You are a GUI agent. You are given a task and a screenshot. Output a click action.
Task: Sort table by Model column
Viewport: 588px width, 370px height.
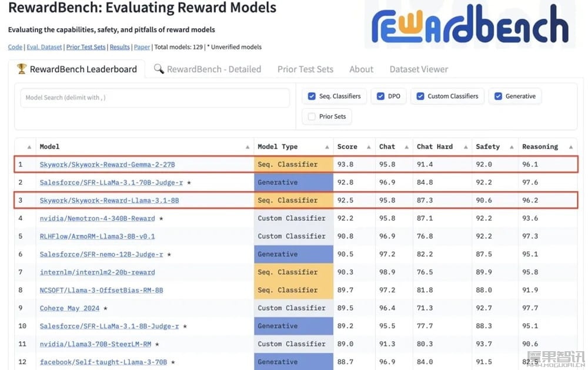click(248, 147)
